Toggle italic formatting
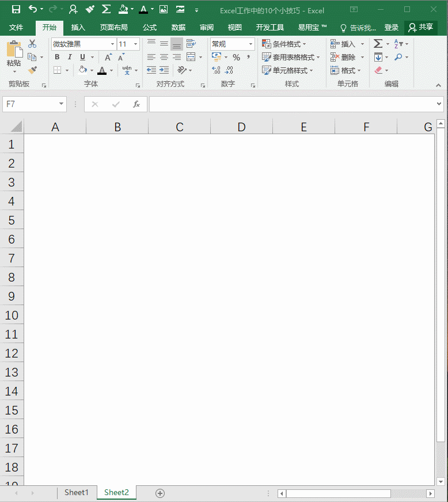 (x=70, y=57)
